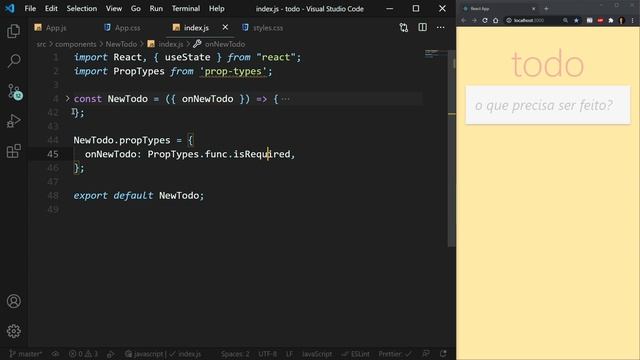640x360 pixels.
Task: Expand the folded NewTodo function on line 4
Action: click(x=67, y=98)
